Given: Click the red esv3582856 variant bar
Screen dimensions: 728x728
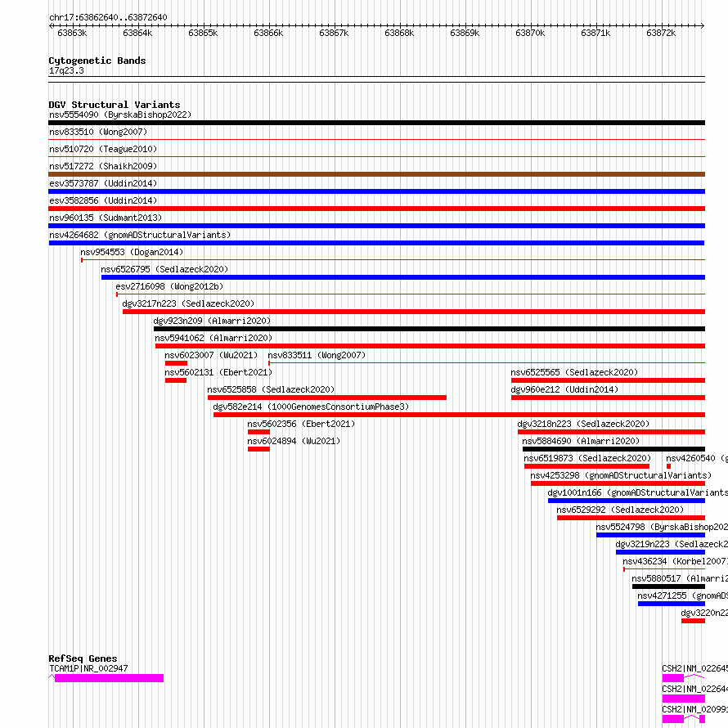Looking at the screenshot, I should point(376,209).
